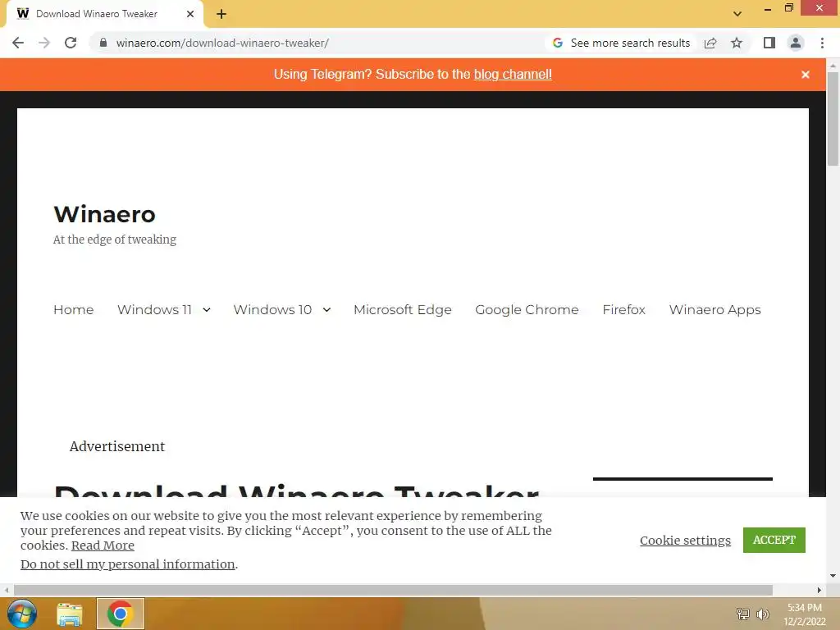Expand the Windows 11 submenu chevron
This screenshot has width=840, height=630.
[207, 309]
